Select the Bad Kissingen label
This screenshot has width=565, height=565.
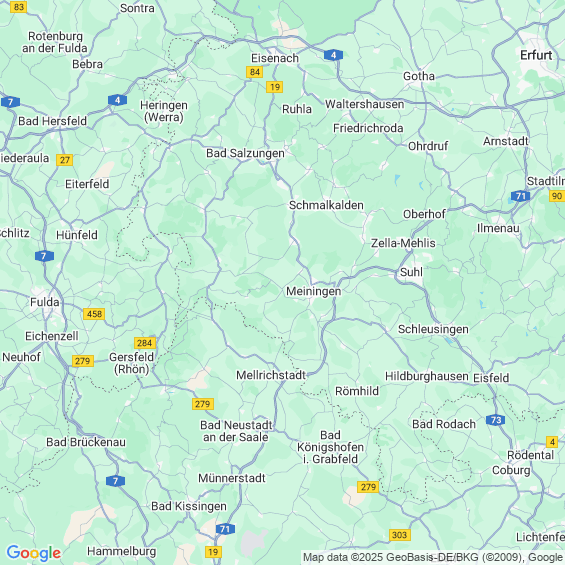point(189,506)
